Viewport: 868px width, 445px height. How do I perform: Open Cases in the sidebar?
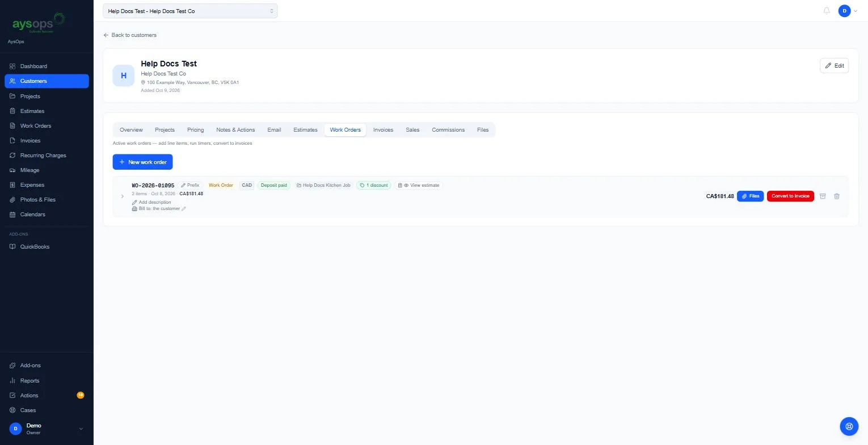[x=47, y=410]
